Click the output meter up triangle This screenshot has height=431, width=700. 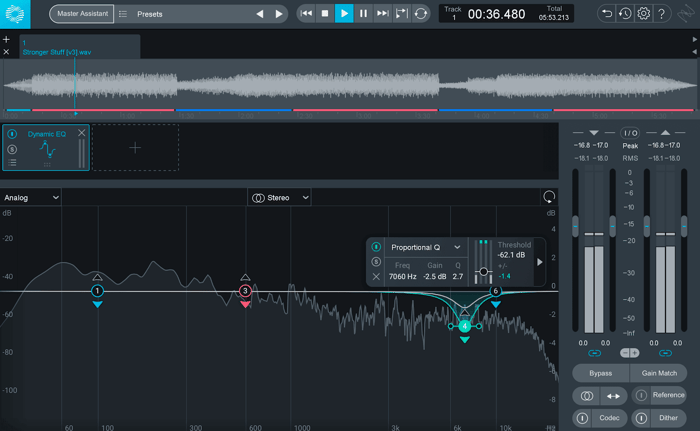[665, 133]
